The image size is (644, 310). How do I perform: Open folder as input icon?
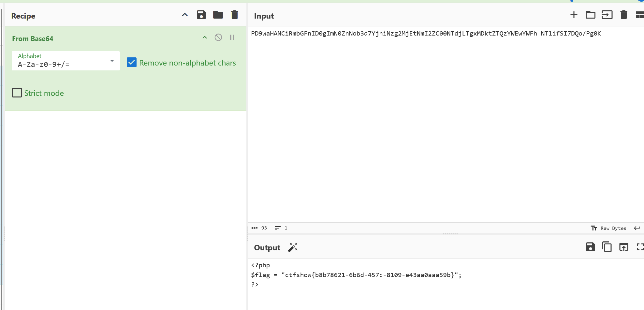click(x=591, y=15)
